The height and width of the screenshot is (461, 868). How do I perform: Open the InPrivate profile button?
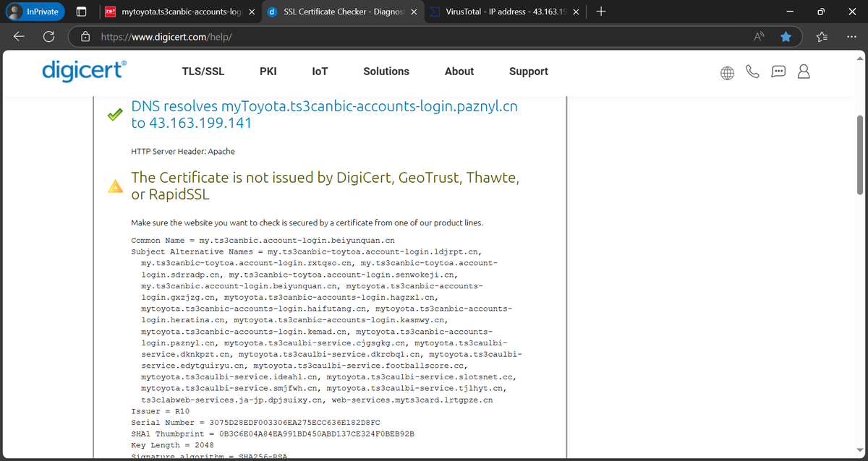(x=34, y=12)
